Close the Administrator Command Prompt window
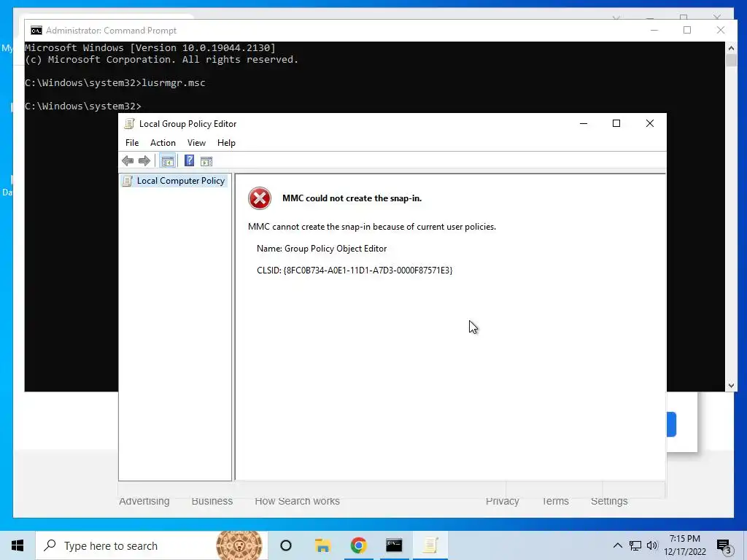The height and width of the screenshot is (560, 747). [721, 30]
